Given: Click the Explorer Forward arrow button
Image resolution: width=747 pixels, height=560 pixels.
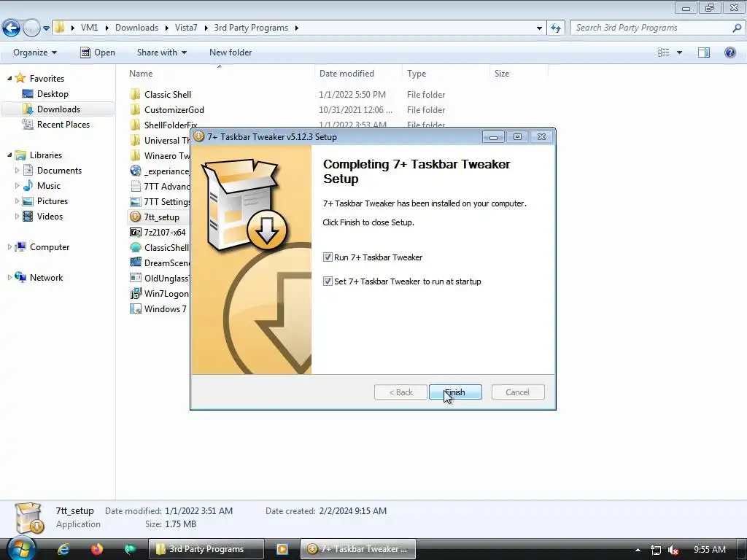Looking at the screenshot, I should (x=31, y=28).
